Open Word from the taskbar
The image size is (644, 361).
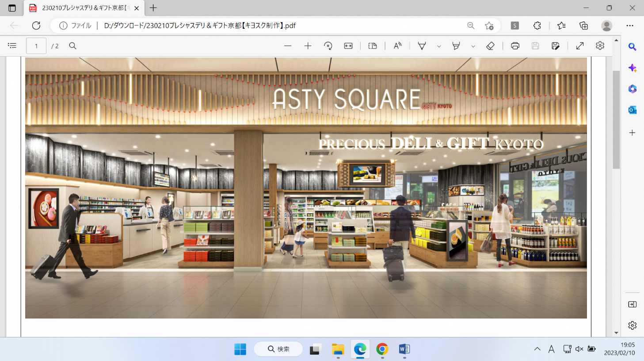pyautogui.click(x=404, y=349)
